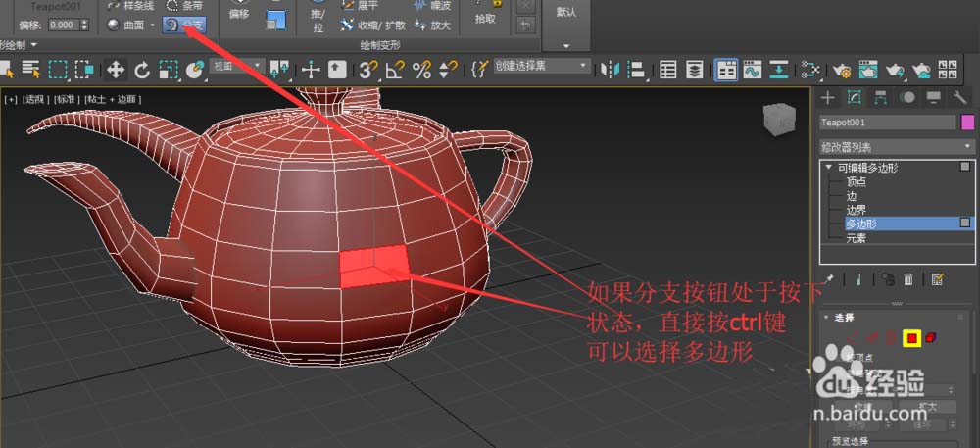This screenshot has height=448, width=980.
Task: Increase the 偏移 spinner value
Action: point(84,22)
